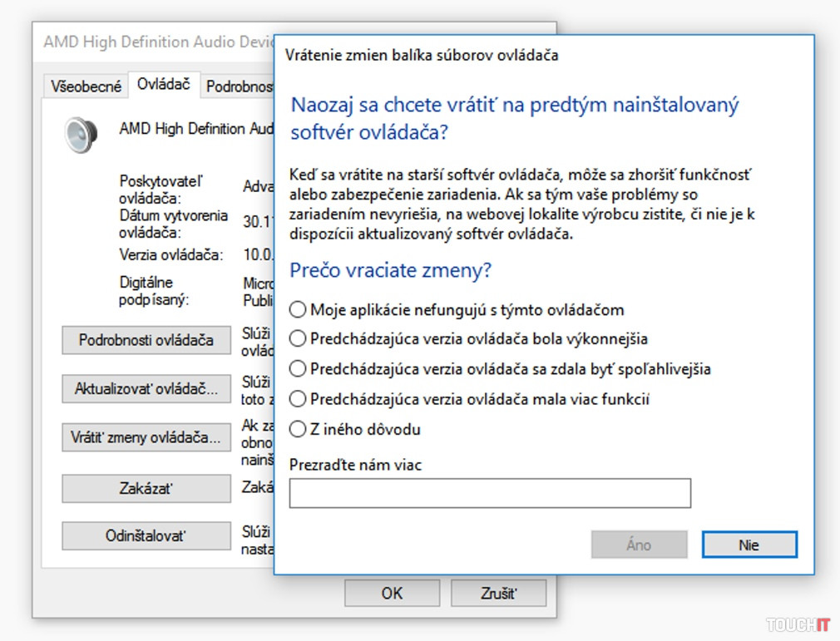The width and height of the screenshot is (840, 641).
Task: Click the Zrušiť button
Action: click(x=498, y=593)
